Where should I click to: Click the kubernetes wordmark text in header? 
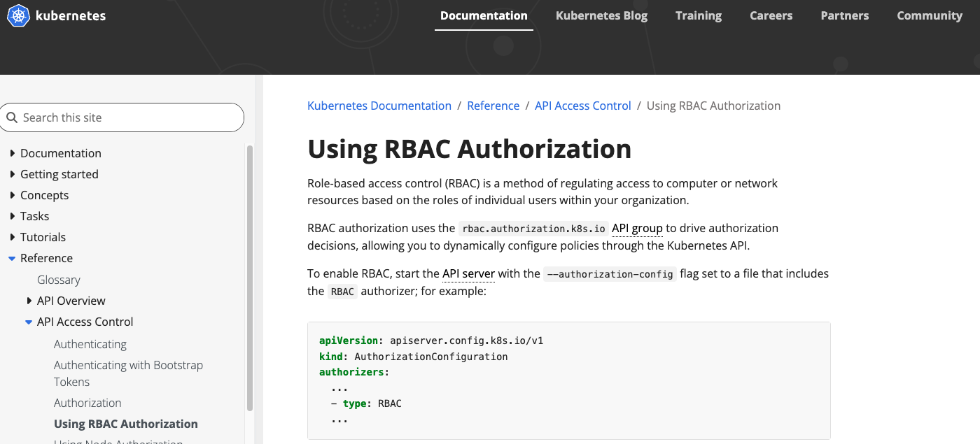71,15
